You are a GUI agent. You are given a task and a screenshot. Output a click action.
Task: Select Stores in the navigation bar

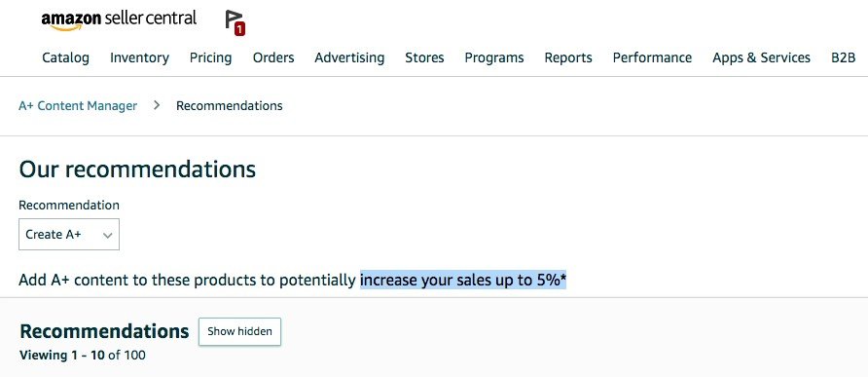coord(424,57)
